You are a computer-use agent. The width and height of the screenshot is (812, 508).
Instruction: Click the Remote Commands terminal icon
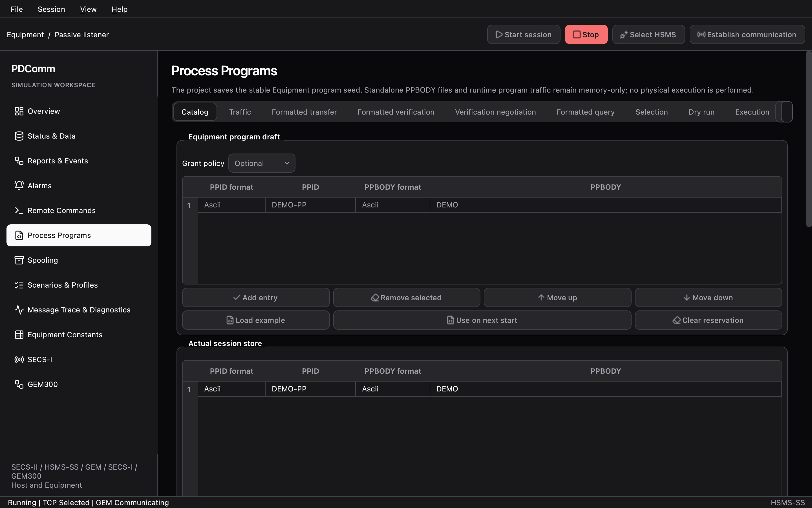(19, 211)
